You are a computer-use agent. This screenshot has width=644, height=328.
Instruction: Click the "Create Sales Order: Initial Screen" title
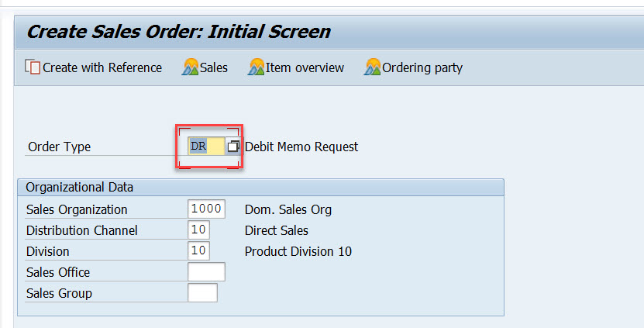(178, 32)
